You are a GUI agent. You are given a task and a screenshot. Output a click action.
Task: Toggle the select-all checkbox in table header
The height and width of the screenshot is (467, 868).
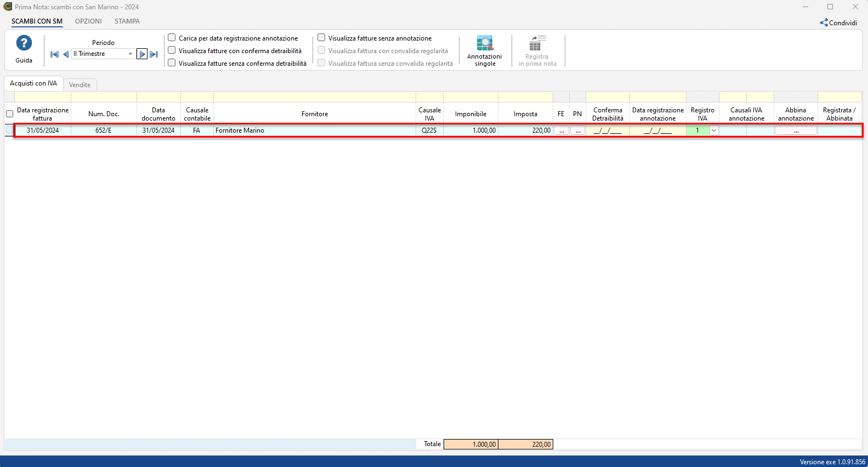pos(9,114)
